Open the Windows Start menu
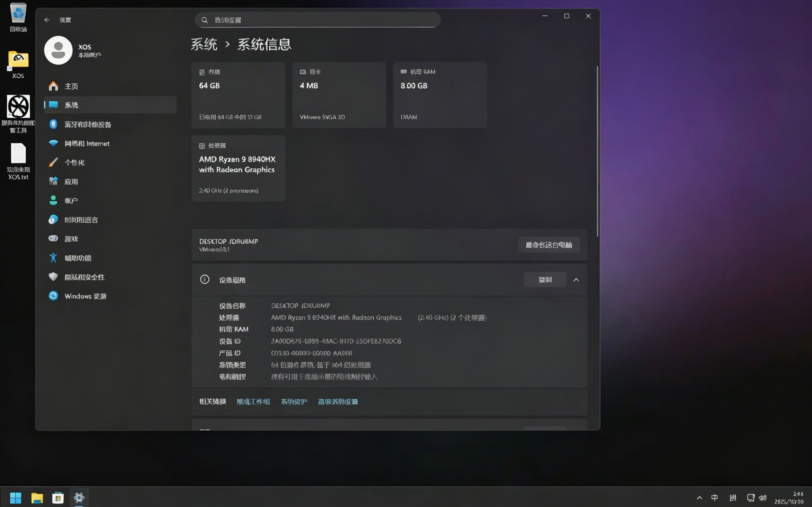The width and height of the screenshot is (812, 507). (x=15, y=498)
